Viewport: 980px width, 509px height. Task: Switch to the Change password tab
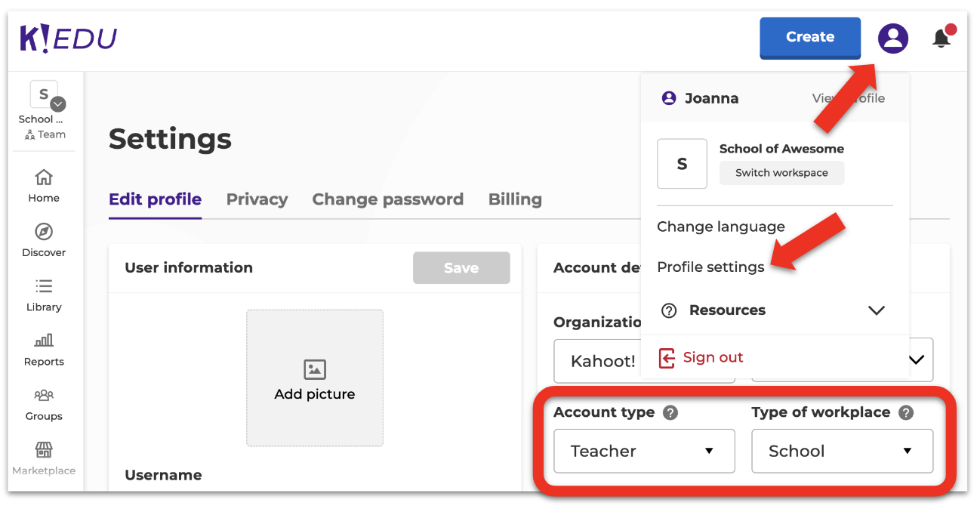point(387,199)
